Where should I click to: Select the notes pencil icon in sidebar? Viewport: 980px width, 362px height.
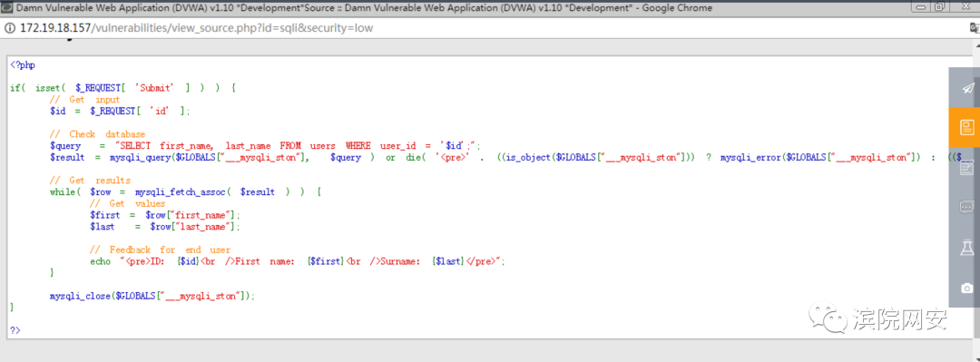[966, 167]
